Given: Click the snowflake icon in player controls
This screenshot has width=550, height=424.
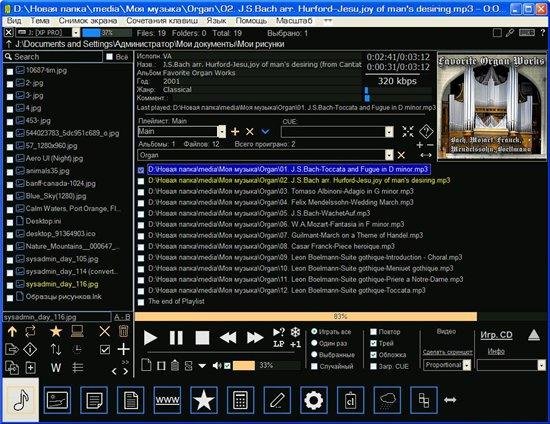Looking at the screenshot, I should pyautogui.click(x=295, y=332).
